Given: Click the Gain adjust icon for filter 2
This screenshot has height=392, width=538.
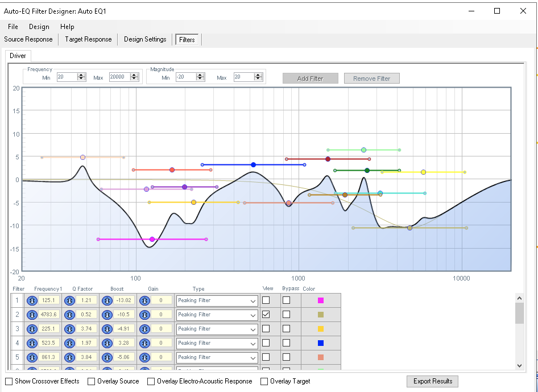Looking at the screenshot, I should 144,315.
